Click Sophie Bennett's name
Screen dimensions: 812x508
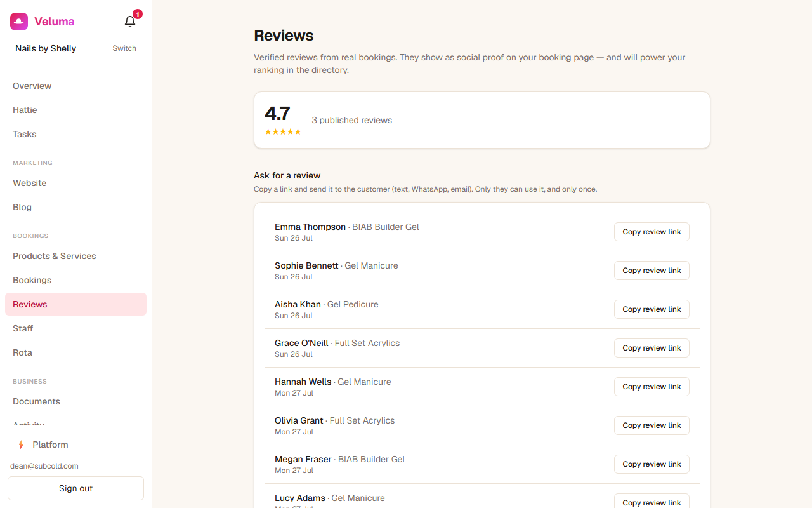[x=306, y=265]
